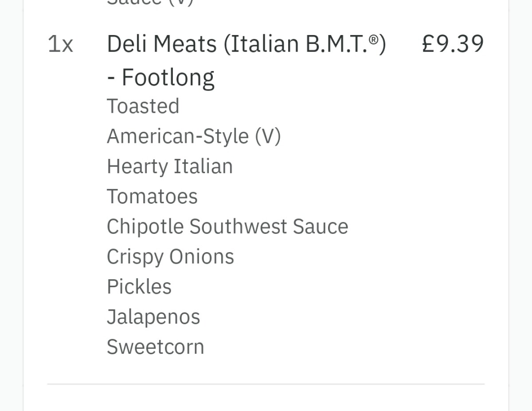Tap the Crispy Onions topping line
Viewport: 532px width, 411px height.
170,257
